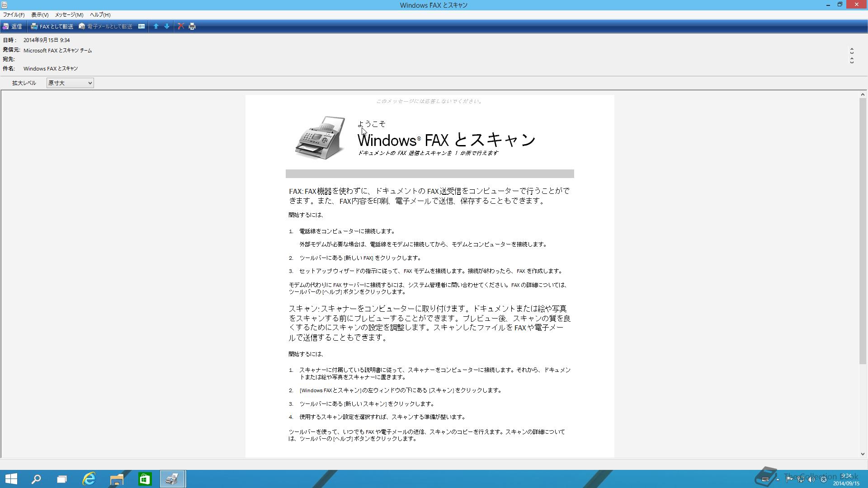Print the fax using the printer icon
The image size is (868, 488).
click(192, 26)
